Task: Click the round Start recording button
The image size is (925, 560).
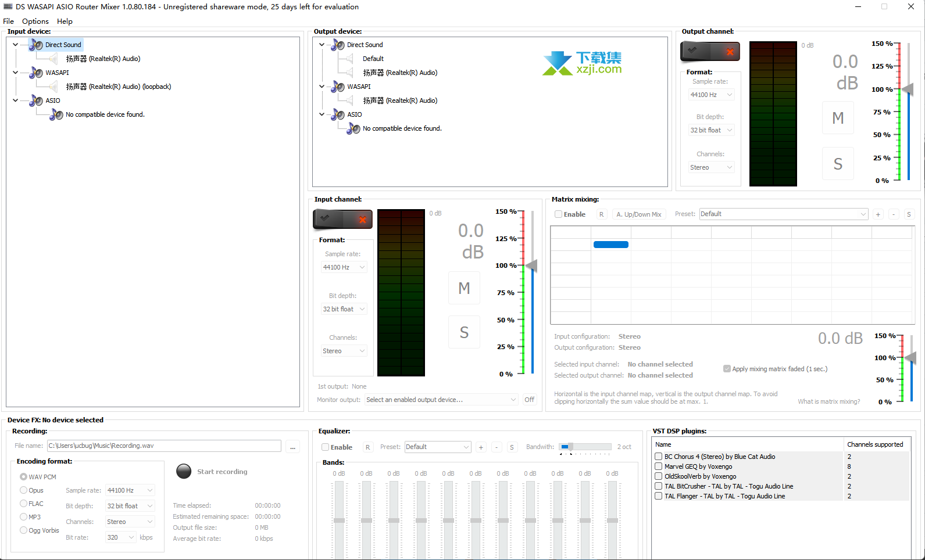Action: pyautogui.click(x=184, y=471)
